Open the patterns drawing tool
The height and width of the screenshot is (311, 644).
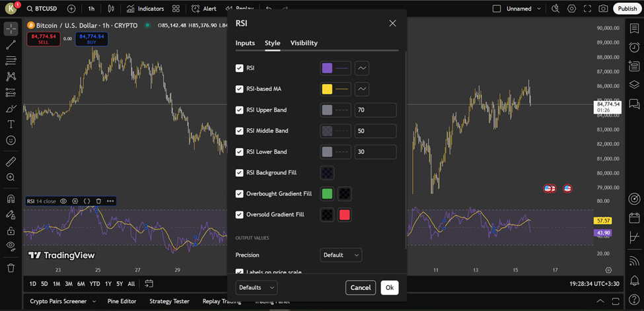pyautogui.click(x=11, y=77)
